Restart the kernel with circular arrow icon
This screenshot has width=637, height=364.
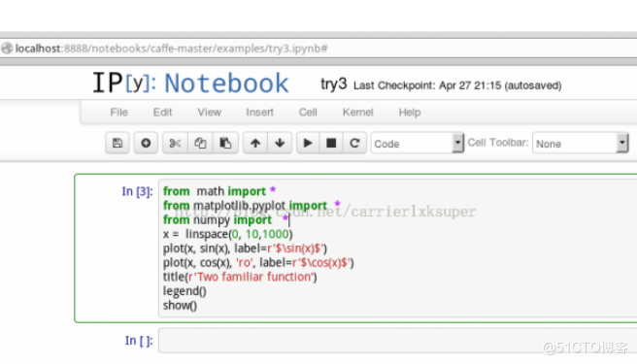354,143
